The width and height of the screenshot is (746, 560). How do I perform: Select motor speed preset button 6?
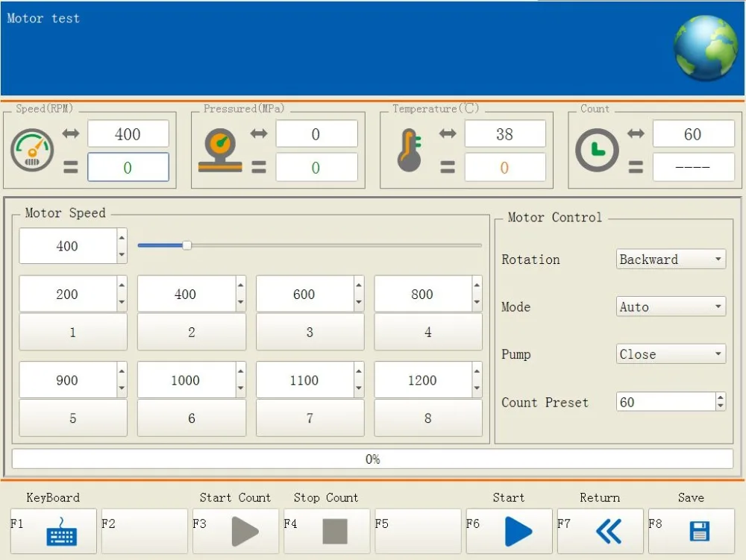[x=191, y=418]
